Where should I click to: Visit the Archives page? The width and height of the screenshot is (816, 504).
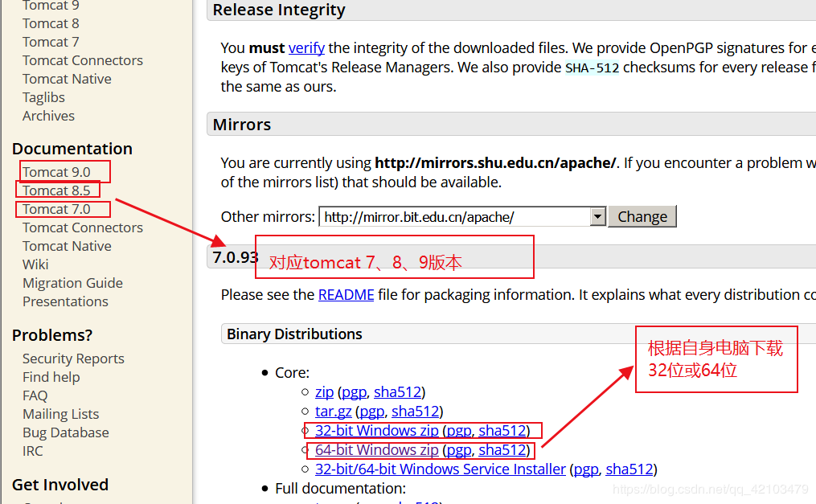(48, 116)
